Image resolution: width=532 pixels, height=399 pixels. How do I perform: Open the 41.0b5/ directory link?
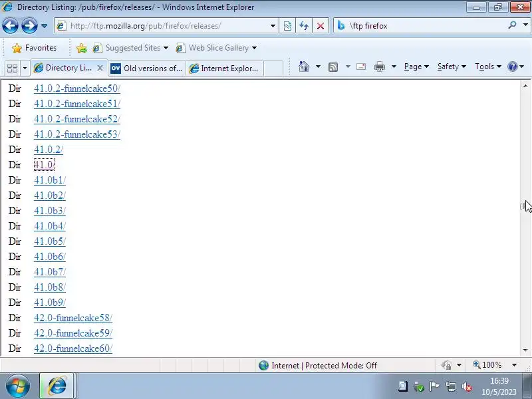50,241
